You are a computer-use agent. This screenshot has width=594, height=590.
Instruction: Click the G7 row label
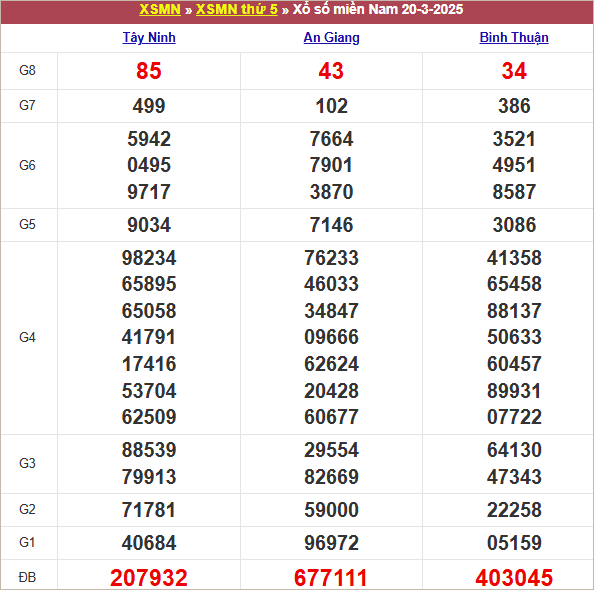click(x=27, y=105)
